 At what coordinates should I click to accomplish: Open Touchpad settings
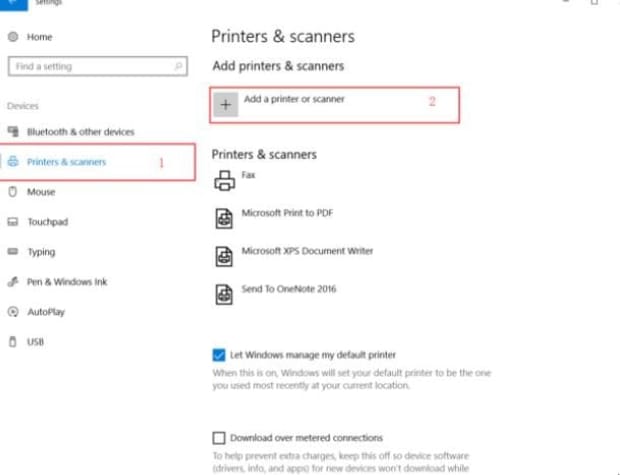coord(47,222)
